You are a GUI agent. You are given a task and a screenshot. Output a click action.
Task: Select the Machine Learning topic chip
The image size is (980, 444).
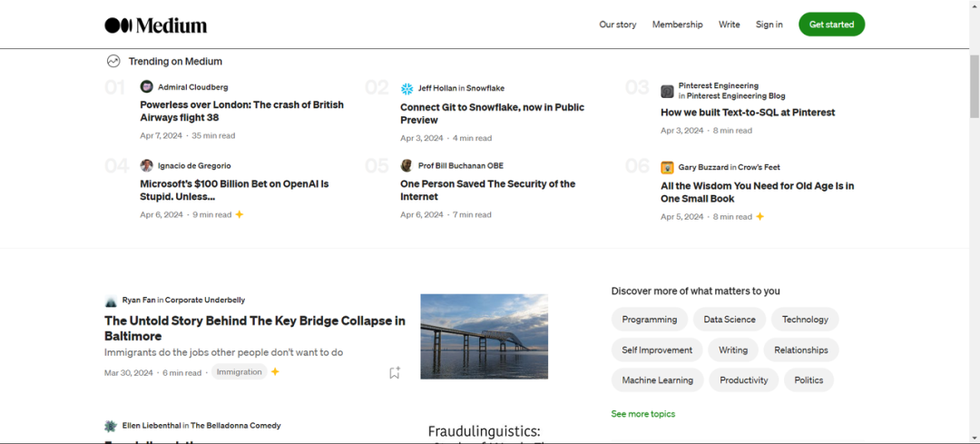pos(658,380)
